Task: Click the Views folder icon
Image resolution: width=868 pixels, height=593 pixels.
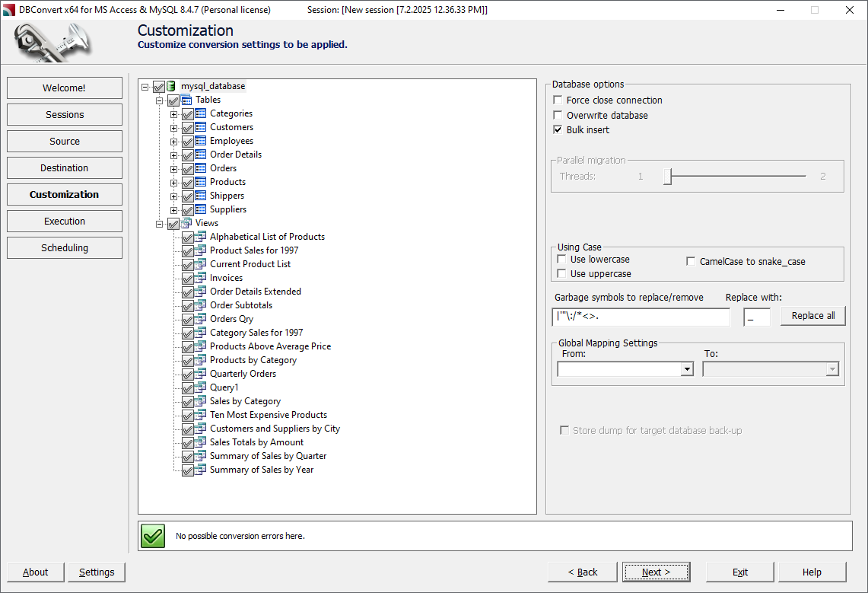Action: 188,223
